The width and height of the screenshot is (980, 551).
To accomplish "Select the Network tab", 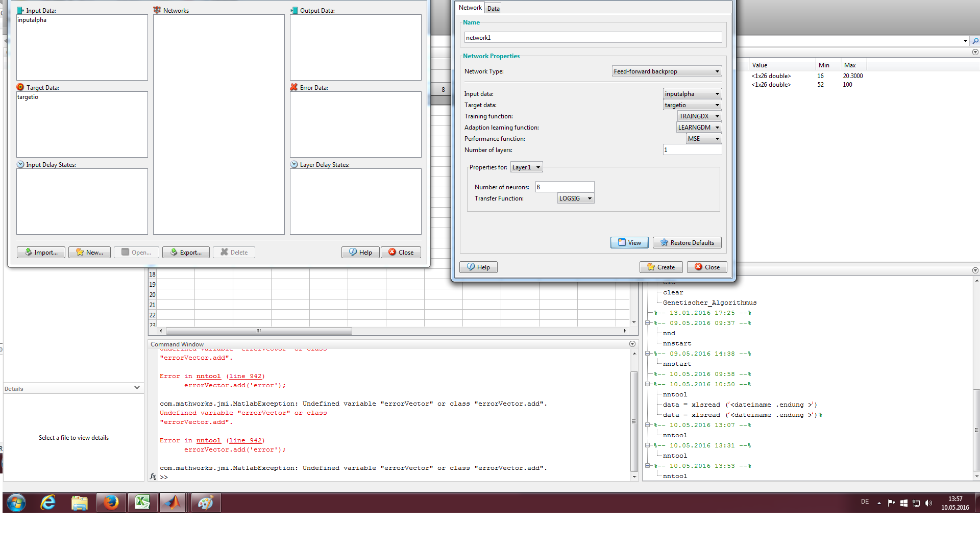I will click(x=470, y=8).
